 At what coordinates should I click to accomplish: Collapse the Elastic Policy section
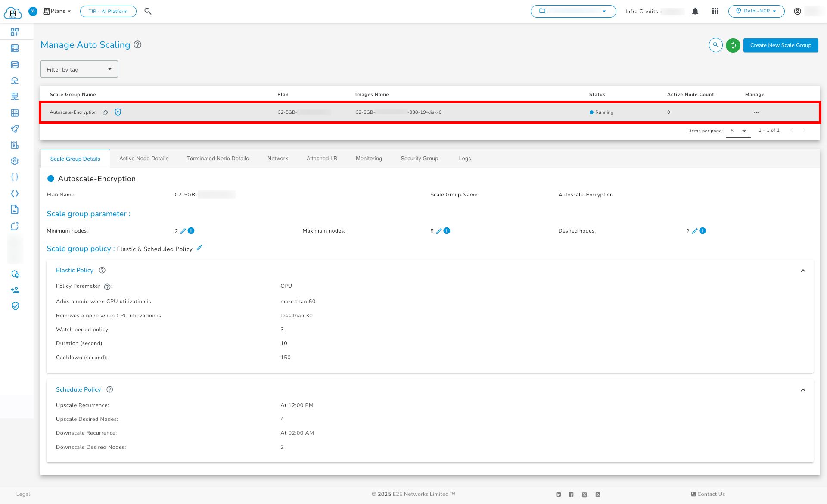click(803, 271)
